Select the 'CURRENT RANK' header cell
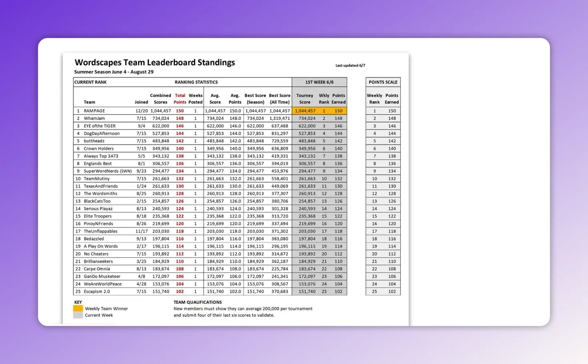 tap(90, 82)
